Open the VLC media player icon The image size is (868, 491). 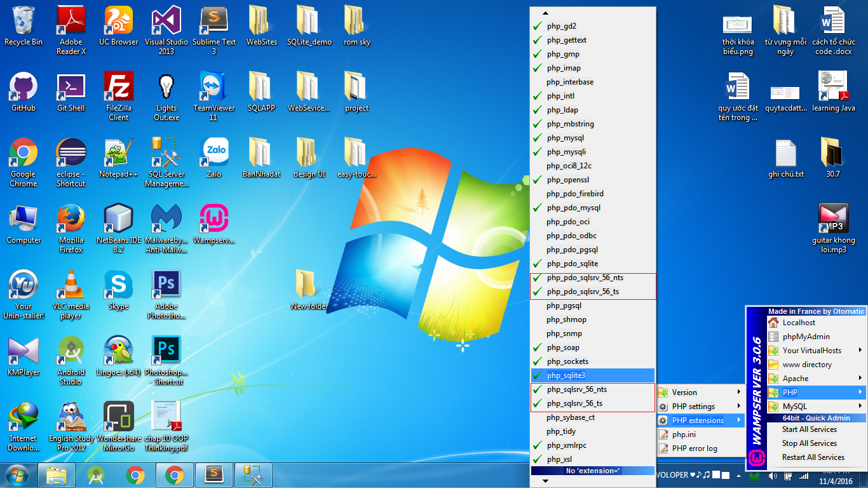click(x=71, y=295)
